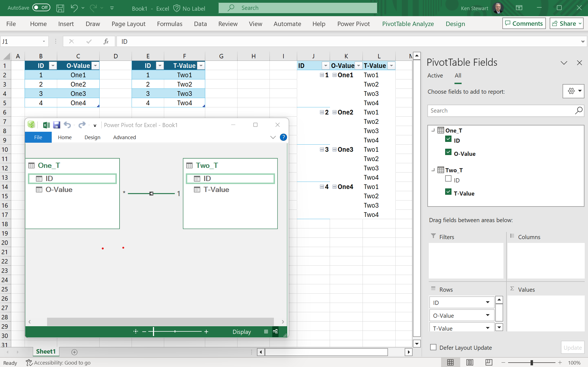Image resolution: width=588 pixels, height=367 pixels.
Task: Click Save icon in Power Pivot toolbar
Action: 57,125
